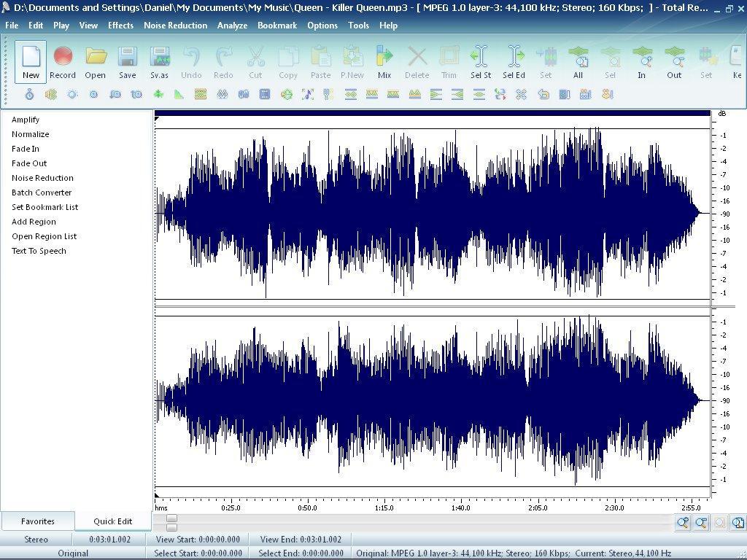Select the Record icon in the toolbar
Screen dimensions: 747x560
[63, 61]
